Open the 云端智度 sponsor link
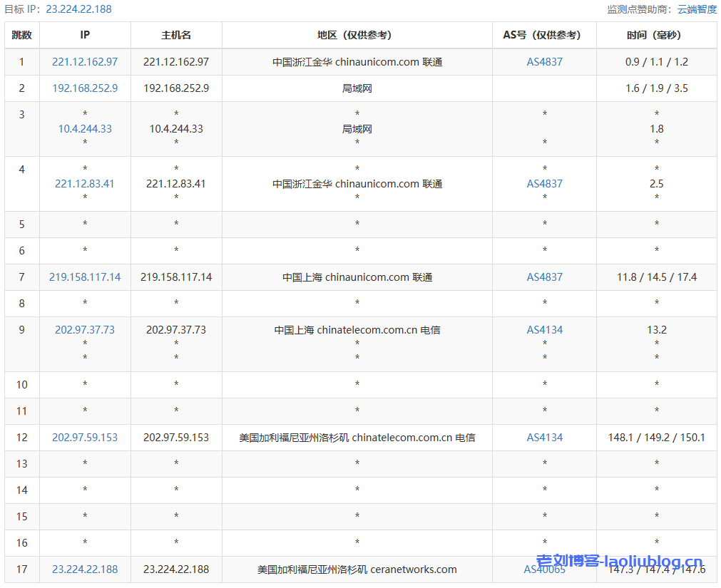 point(697,9)
